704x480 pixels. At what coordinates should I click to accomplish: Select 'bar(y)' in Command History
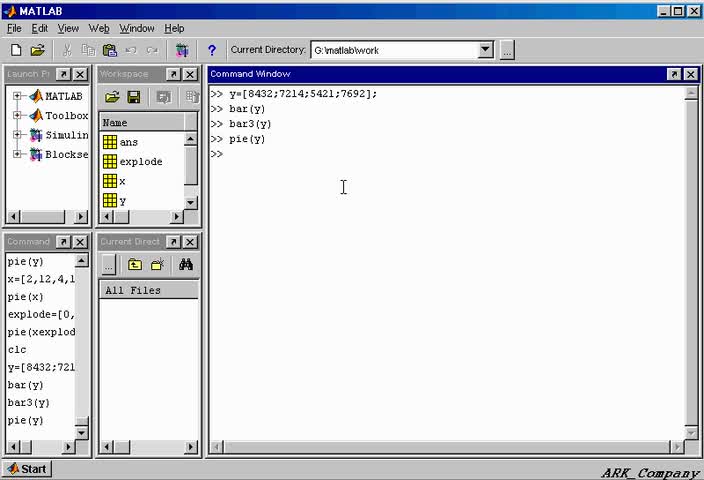pos(26,385)
